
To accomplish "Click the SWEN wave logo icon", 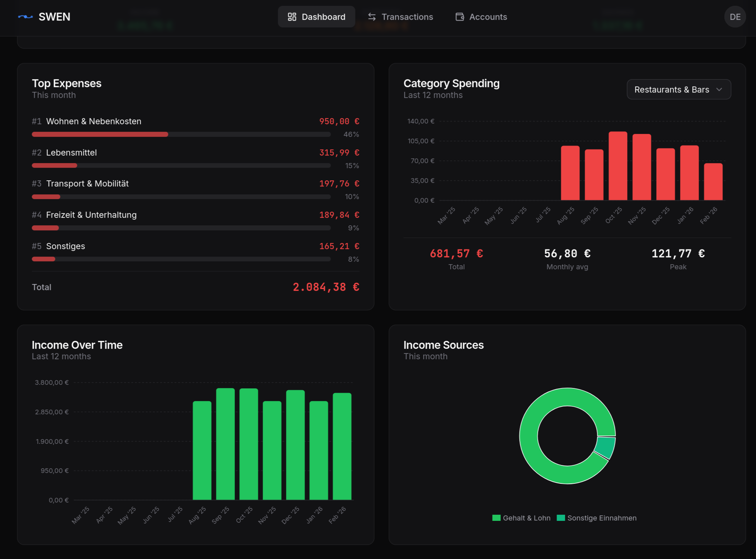I will [25, 17].
